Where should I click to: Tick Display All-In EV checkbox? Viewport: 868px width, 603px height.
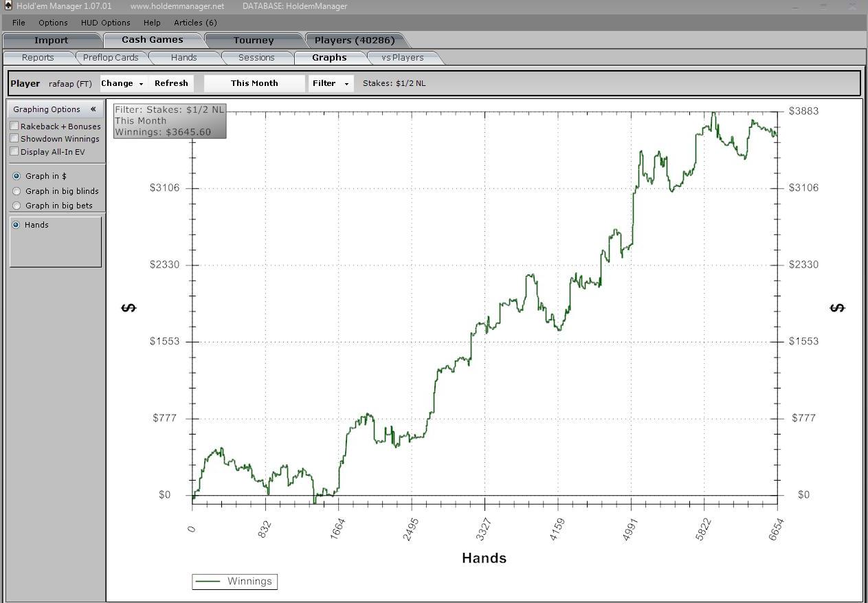(14, 151)
